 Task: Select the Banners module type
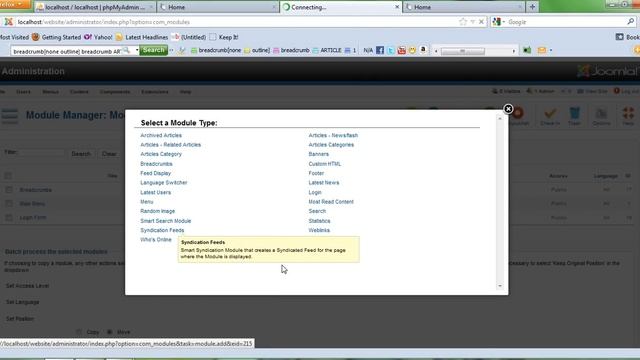pyautogui.click(x=318, y=154)
